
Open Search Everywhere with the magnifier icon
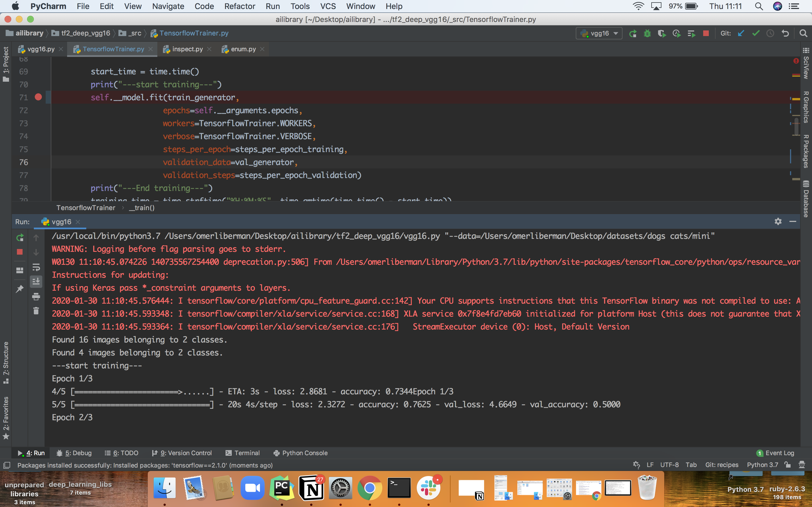coord(804,33)
